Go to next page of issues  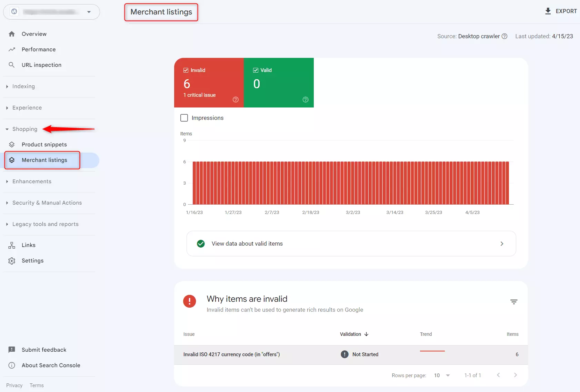[516, 375]
